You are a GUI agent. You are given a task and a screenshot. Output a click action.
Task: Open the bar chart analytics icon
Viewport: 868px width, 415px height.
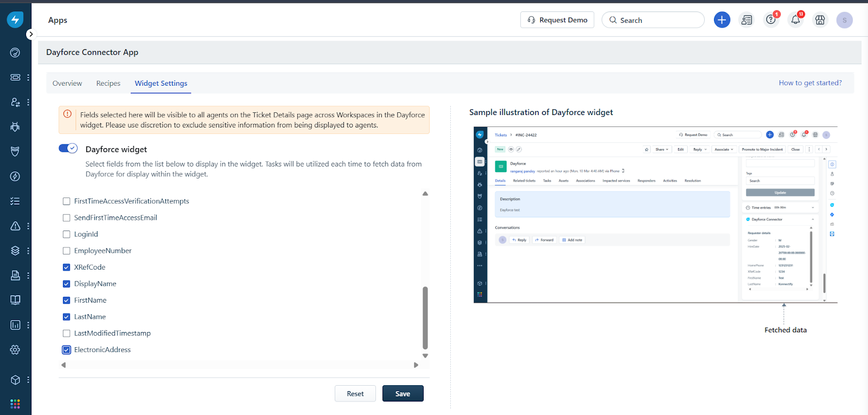(15, 325)
